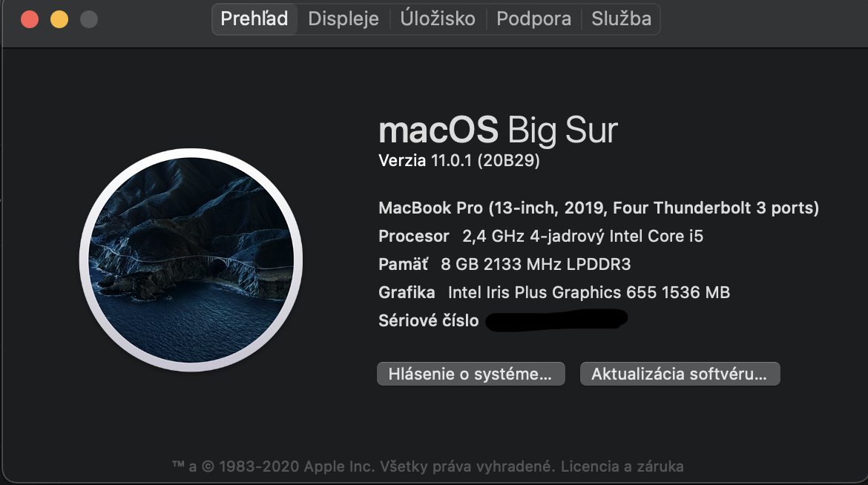
Task: Select the Podpora tab
Action: click(x=533, y=19)
